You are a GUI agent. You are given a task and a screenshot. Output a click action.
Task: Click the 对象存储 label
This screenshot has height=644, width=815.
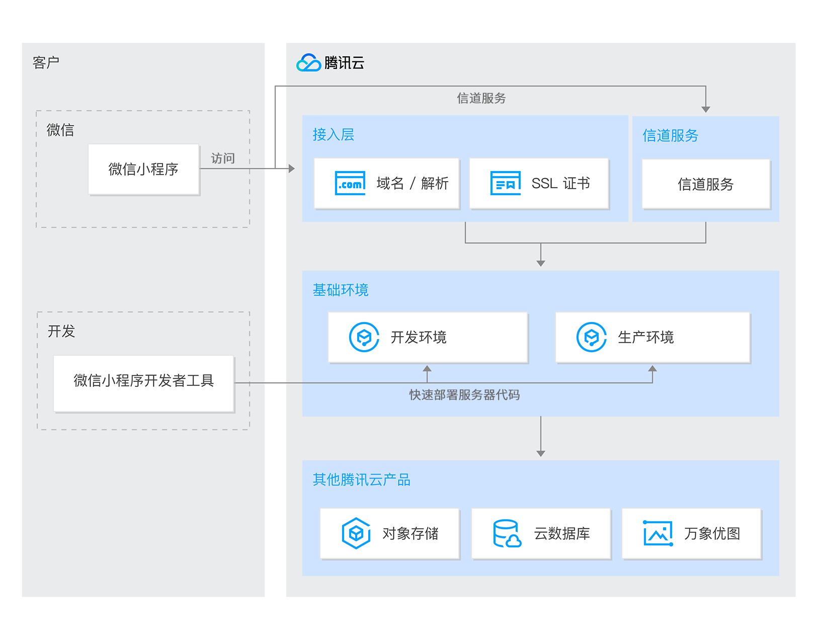coord(411,533)
